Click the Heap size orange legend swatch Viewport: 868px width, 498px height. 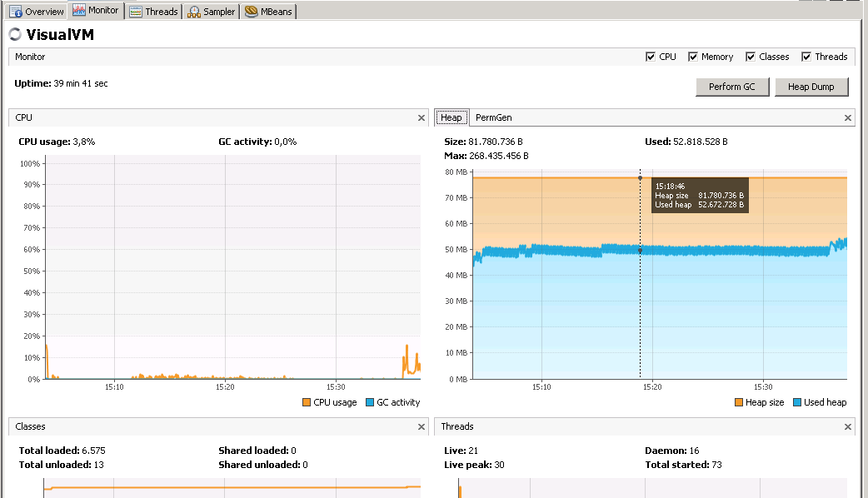(x=738, y=402)
